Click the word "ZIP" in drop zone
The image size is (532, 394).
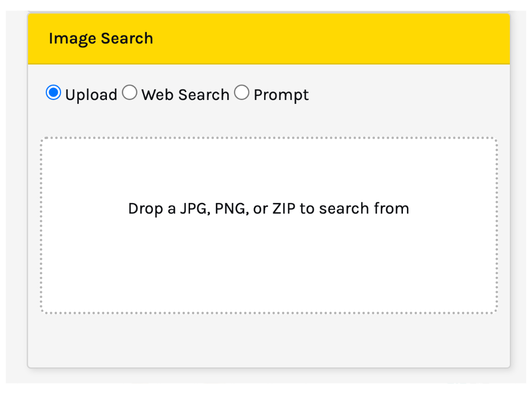tap(283, 208)
